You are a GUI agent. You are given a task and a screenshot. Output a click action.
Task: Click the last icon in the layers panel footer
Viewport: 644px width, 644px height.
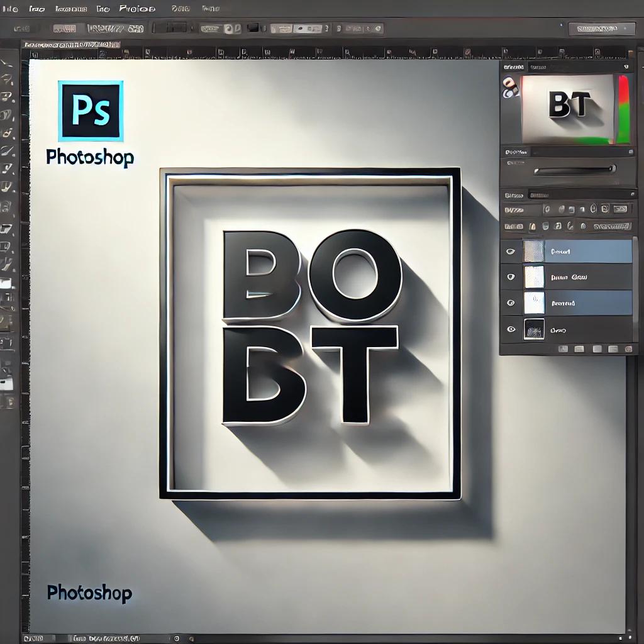628,349
